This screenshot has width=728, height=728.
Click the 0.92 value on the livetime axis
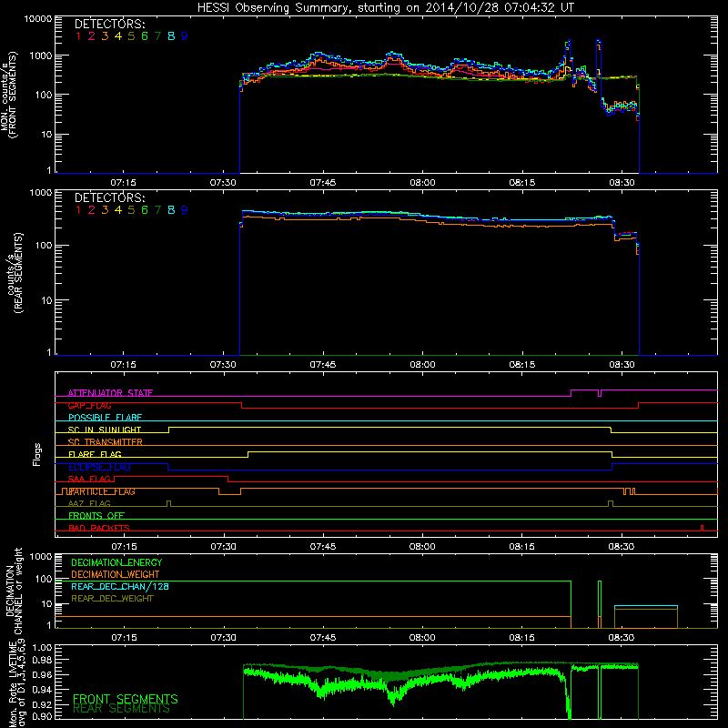click(x=42, y=704)
